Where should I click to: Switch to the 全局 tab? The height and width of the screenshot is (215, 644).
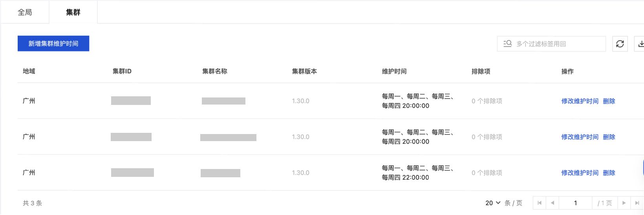[x=25, y=12]
